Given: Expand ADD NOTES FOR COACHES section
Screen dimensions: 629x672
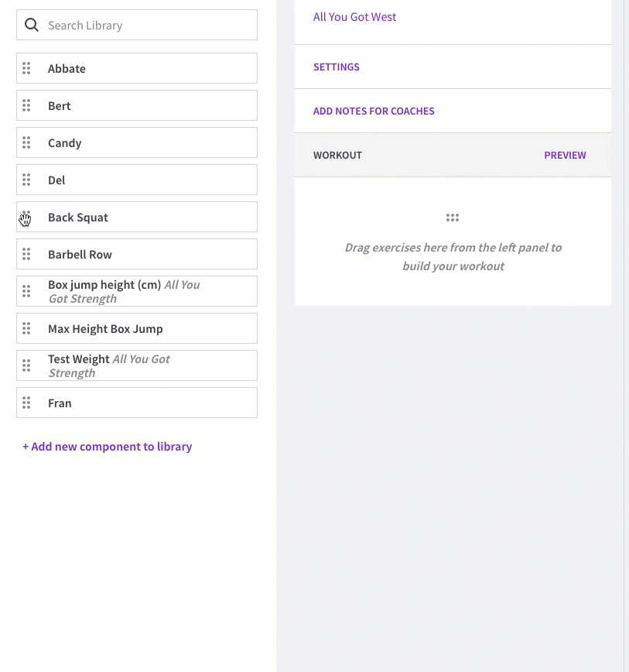Looking at the screenshot, I should (374, 111).
